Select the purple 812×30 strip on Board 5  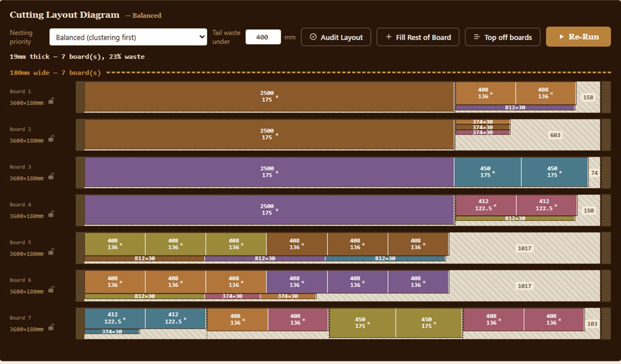(265, 258)
